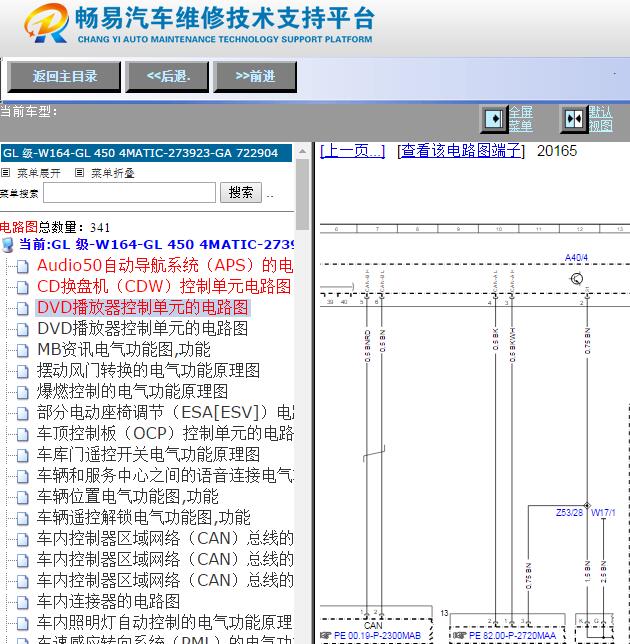Open Audio50自动导航系统（APS）diagram

click(x=165, y=265)
